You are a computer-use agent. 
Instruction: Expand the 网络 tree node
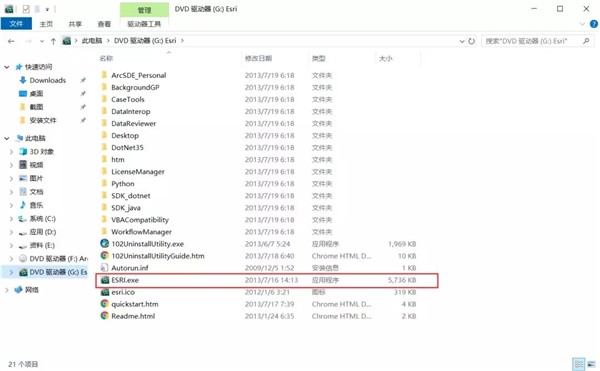(x=7, y=290)
